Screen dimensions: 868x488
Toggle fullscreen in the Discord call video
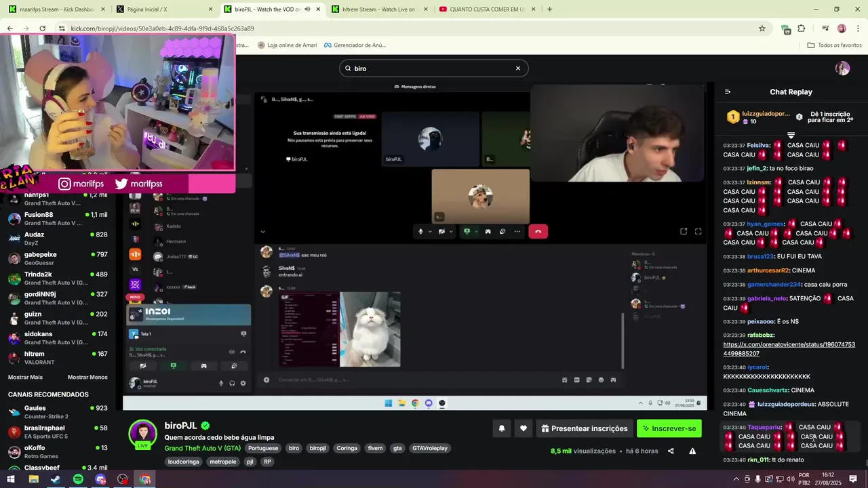[x=698, y=232]
